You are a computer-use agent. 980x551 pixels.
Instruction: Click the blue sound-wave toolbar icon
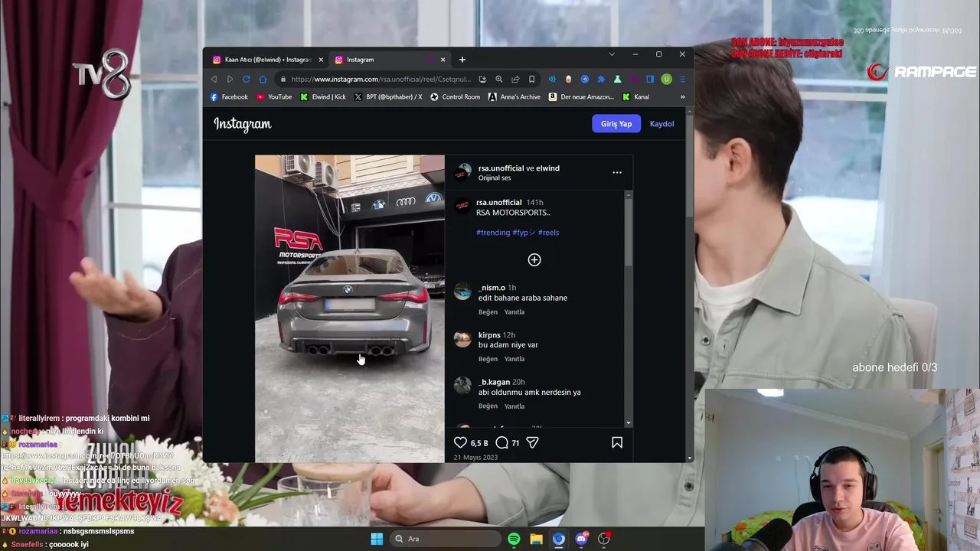click(552, 79)
